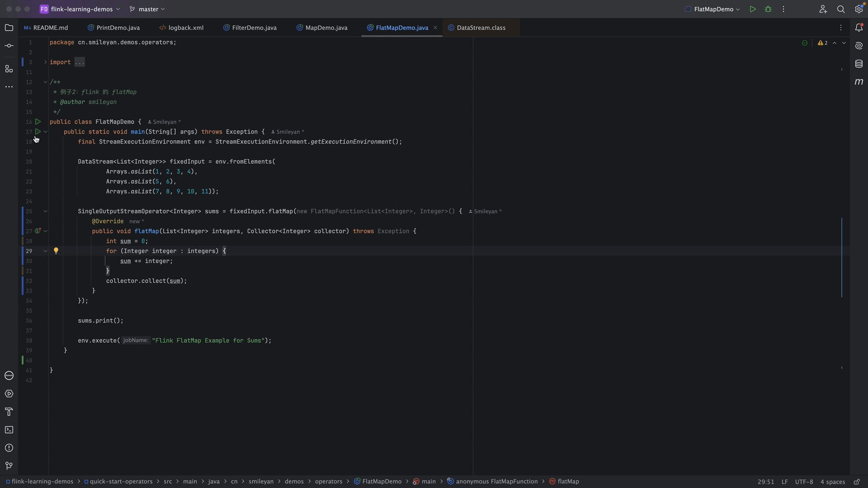The width and height of the screenshot is (868, 488).
Task: Show quick-fix lightbulb on line 29
Action: coord(56,251)
